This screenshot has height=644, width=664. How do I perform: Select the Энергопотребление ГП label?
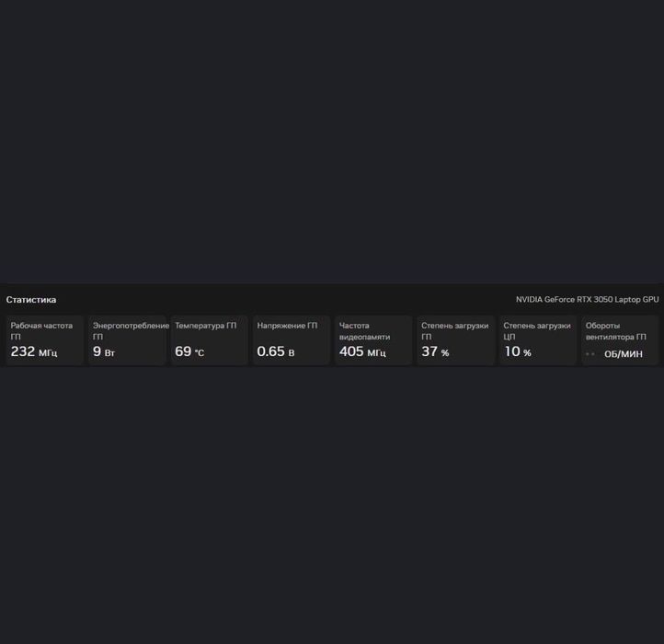point(130,330)
